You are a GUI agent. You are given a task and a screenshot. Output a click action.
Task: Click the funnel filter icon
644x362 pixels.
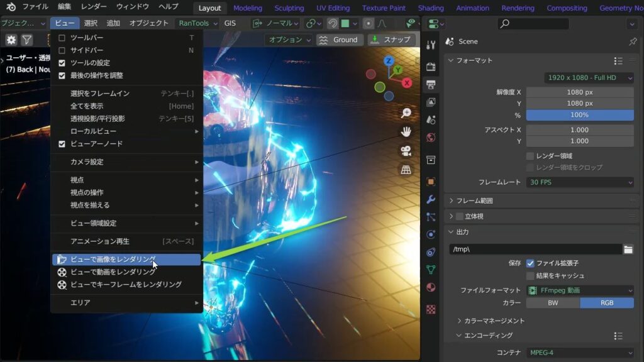pyautogui.click(x=26, y=40)
